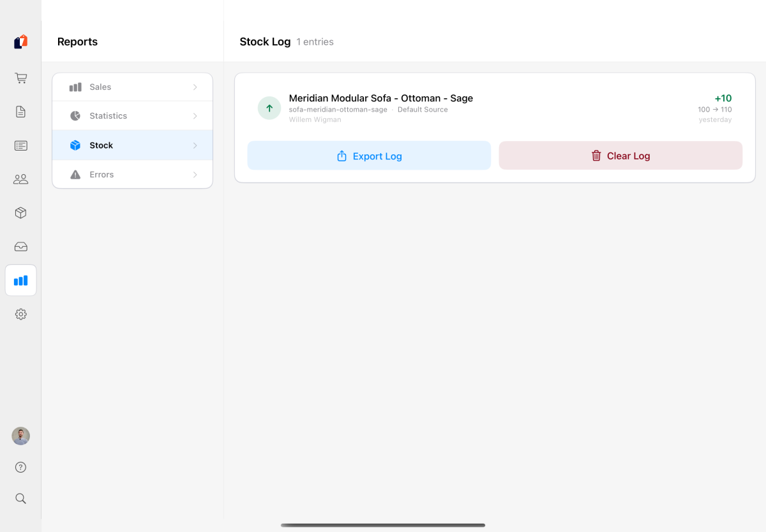Click the app logo in the sidebar

click(x=20, y=42)
